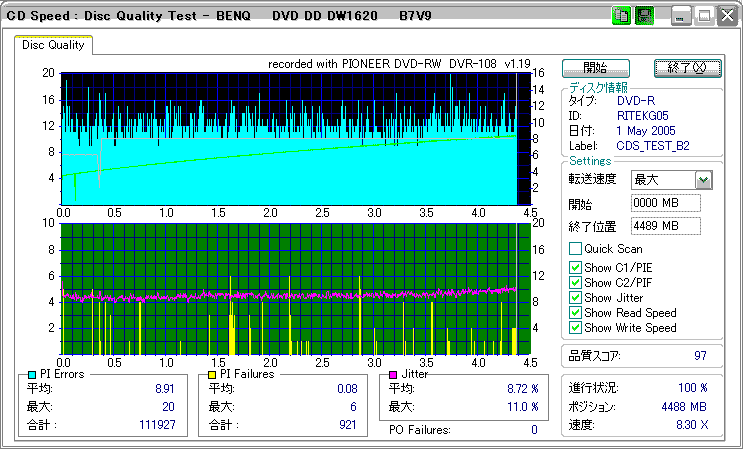
Task: Close the Disc Quality Test window
Action: (725, 16)
